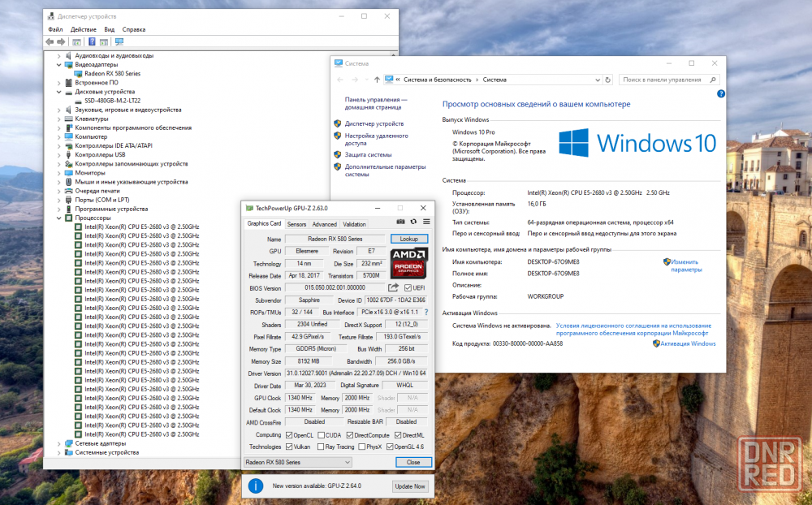Viewport: 812px width, 505px height.
Task: Collapse the Видеоадаптеры tree node
Action: tap(59, 65)
